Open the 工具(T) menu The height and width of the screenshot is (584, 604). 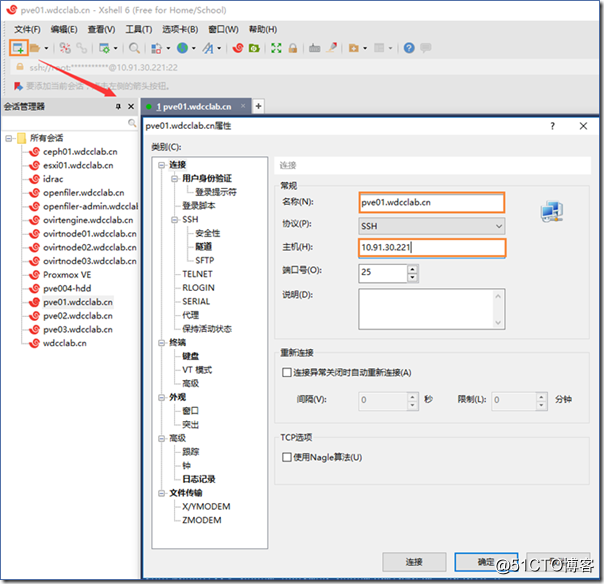(x=139, y=29)
